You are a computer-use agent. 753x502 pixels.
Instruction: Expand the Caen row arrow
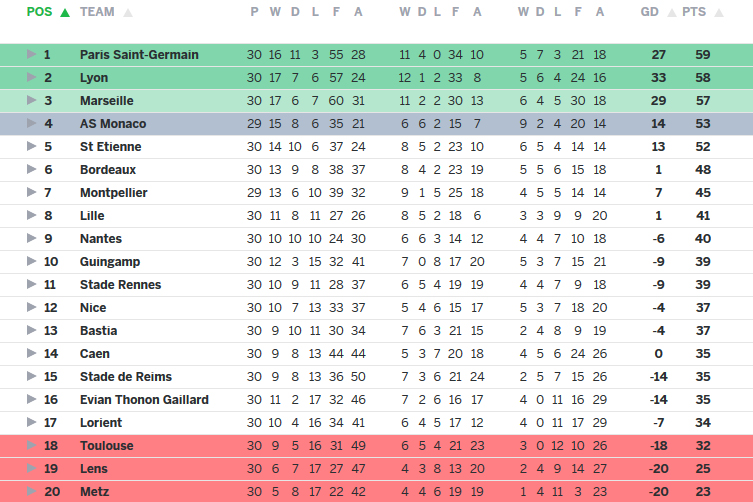coord(31,354)
